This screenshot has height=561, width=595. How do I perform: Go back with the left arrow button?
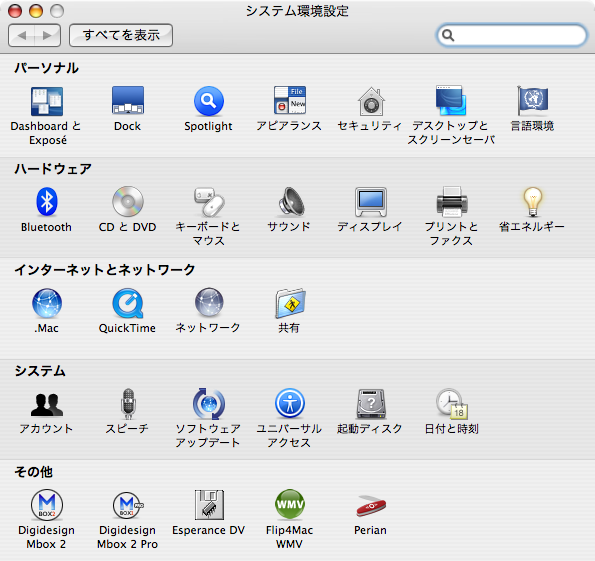[21, 35]
